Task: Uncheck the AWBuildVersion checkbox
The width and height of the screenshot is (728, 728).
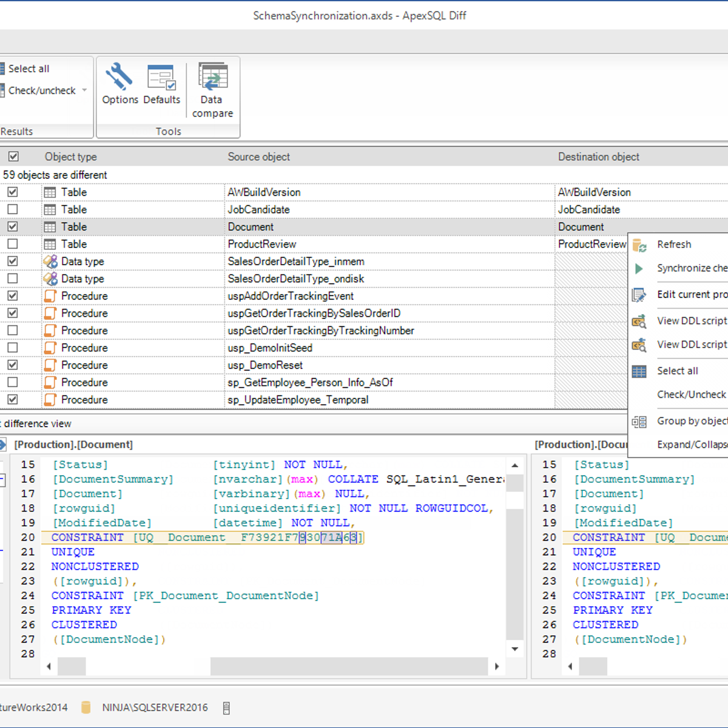Action: 13,192
